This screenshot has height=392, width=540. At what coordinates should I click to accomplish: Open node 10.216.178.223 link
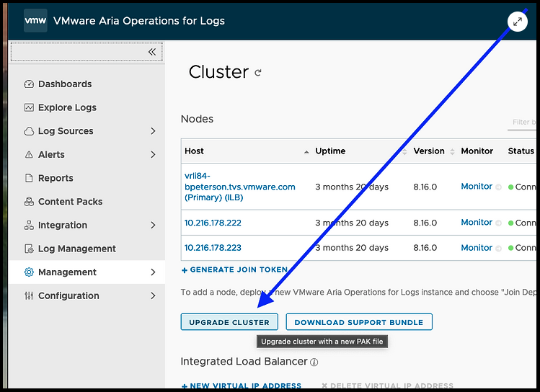click(x=213, y=247)
